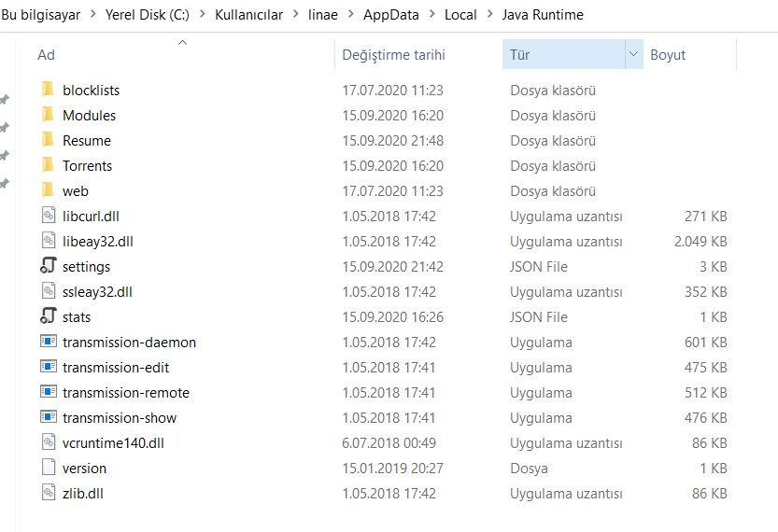The height and width of the screenshot is (532, 778).
Task: Select the Resume folder icon
Action: pos(48,140)
